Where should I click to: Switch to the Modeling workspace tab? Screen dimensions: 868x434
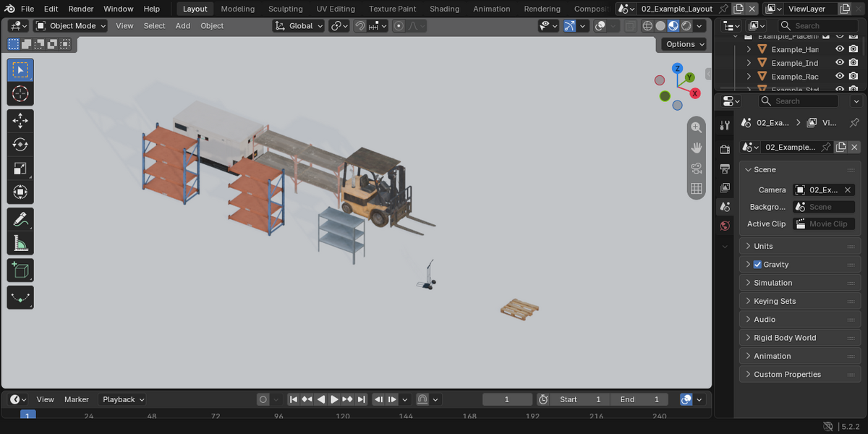click(x=238, y=9)
